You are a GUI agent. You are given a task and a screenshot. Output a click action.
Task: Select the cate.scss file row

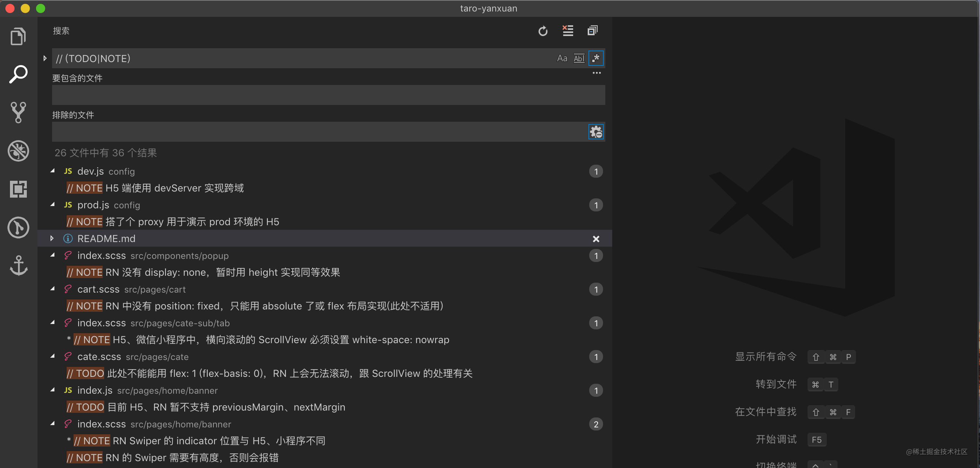(x=325, y=357)
